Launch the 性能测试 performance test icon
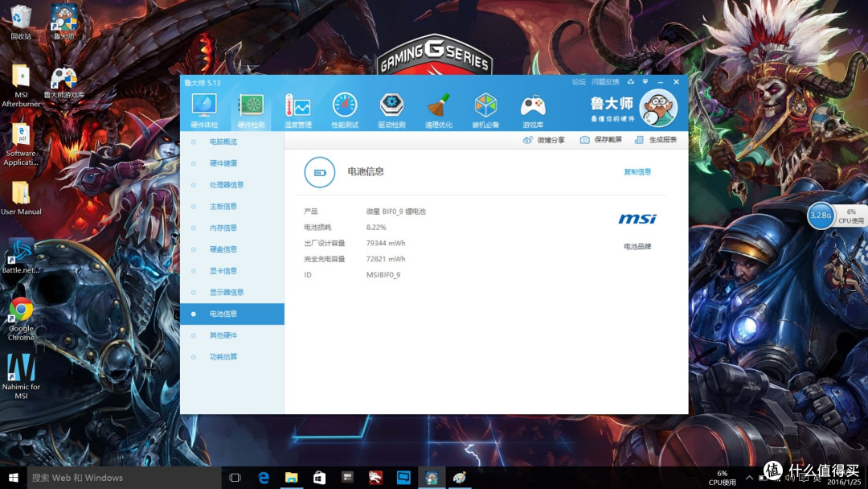868x489 pixels. coord(345,110)
